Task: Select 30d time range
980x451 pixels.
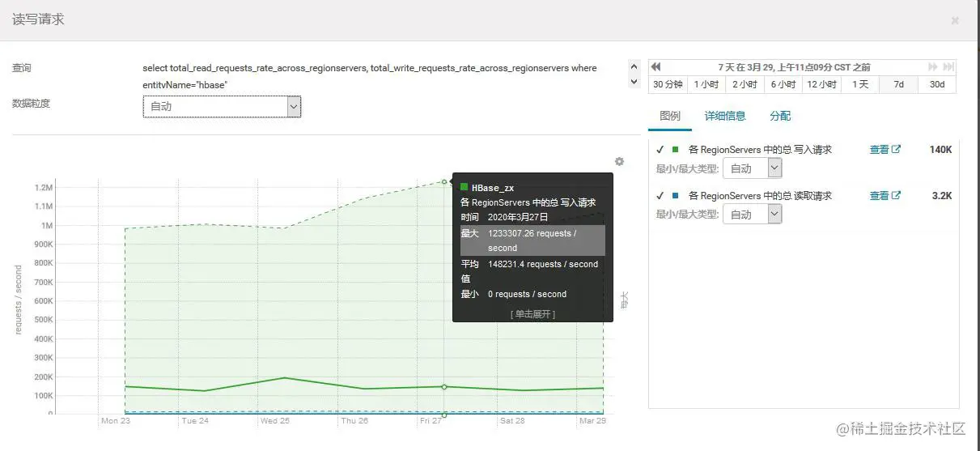Action: click(936, 84)
